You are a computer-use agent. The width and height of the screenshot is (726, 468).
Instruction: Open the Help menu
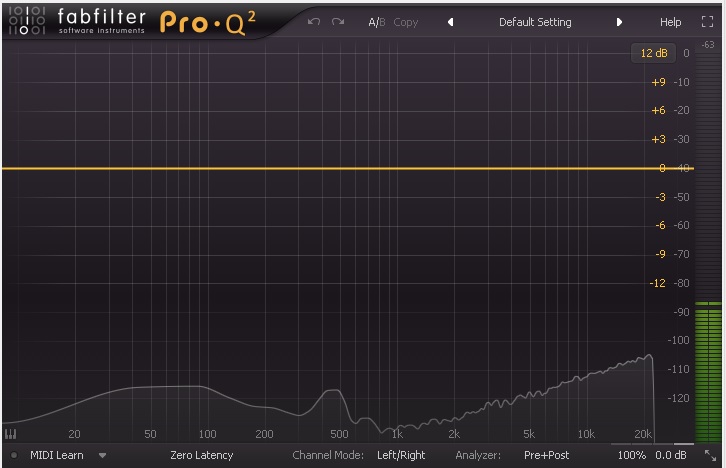pos(670,22)
